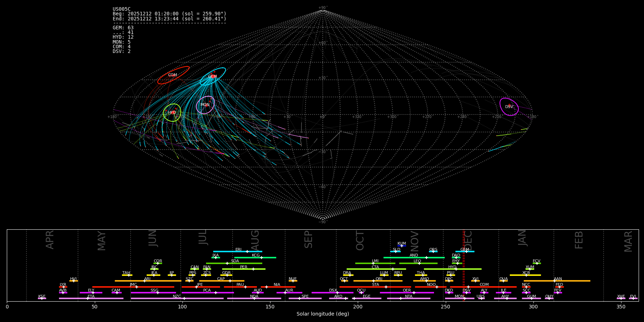The width and height of the screenshot is (644, 322).
Task: Click the DSV shower bar in the timeline
Action: (467, 292)
